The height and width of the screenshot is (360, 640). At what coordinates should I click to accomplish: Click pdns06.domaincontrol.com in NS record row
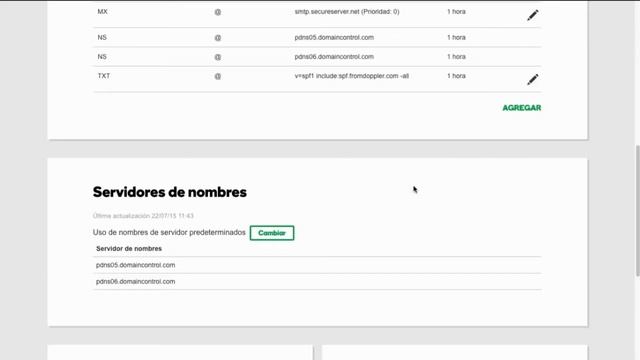[334, 57]
